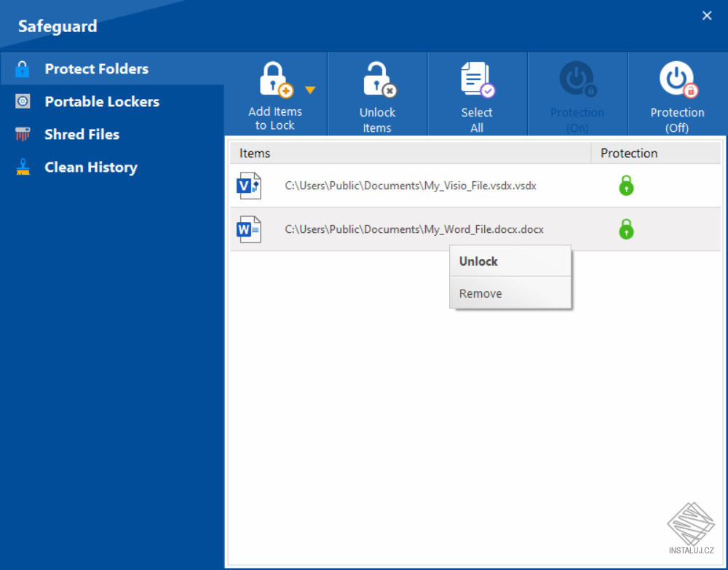Click the Unlock Items open-lock icon

tap(377, 79)
